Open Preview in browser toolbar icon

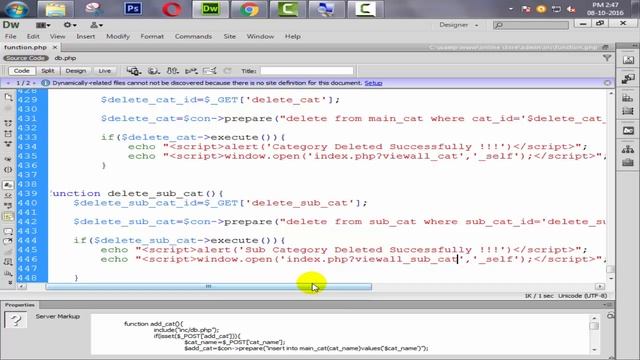click(153, 71)
